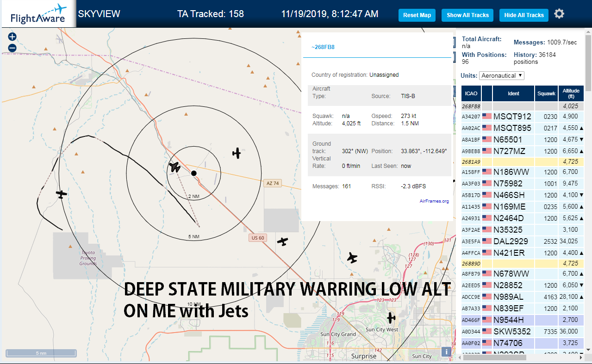
Task: Zoom out the map with minus button
Action: click(12, 48)
